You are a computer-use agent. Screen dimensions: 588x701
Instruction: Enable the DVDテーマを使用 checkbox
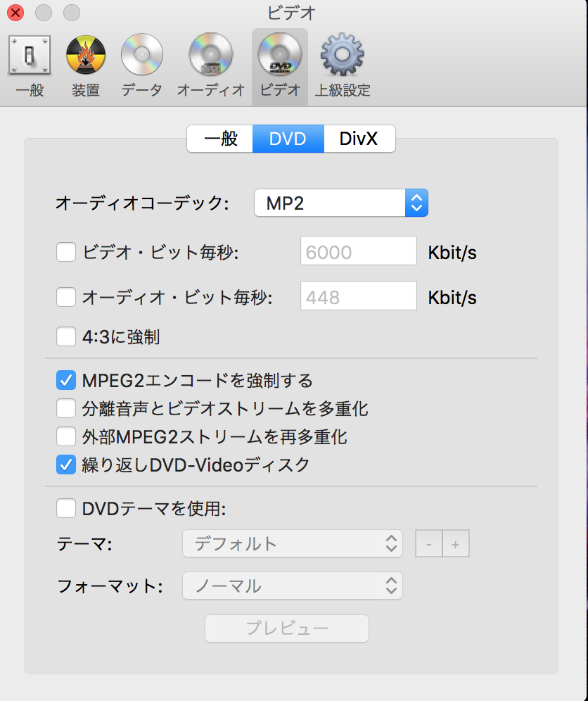[x=66, y=508]
